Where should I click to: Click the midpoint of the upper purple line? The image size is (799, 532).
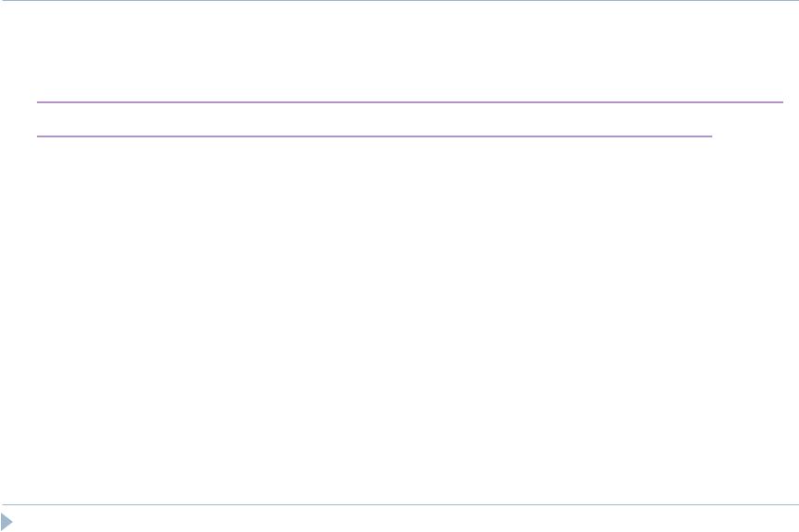point(410,102)
